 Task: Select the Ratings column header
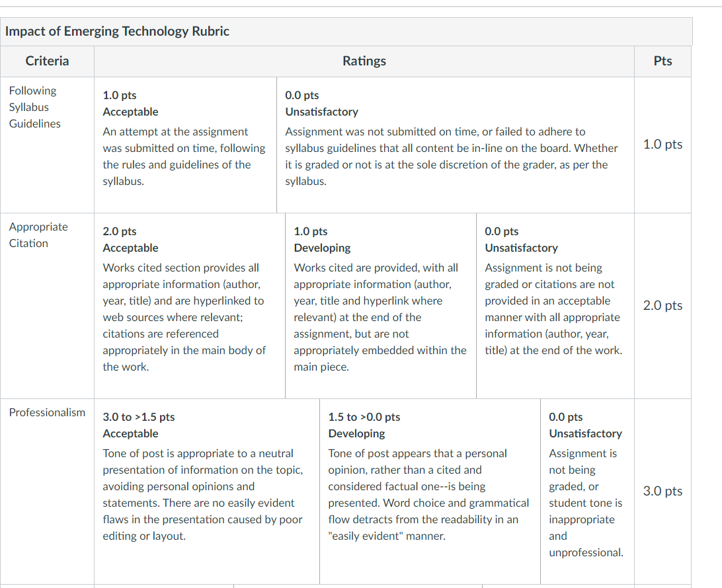point(364,61)
